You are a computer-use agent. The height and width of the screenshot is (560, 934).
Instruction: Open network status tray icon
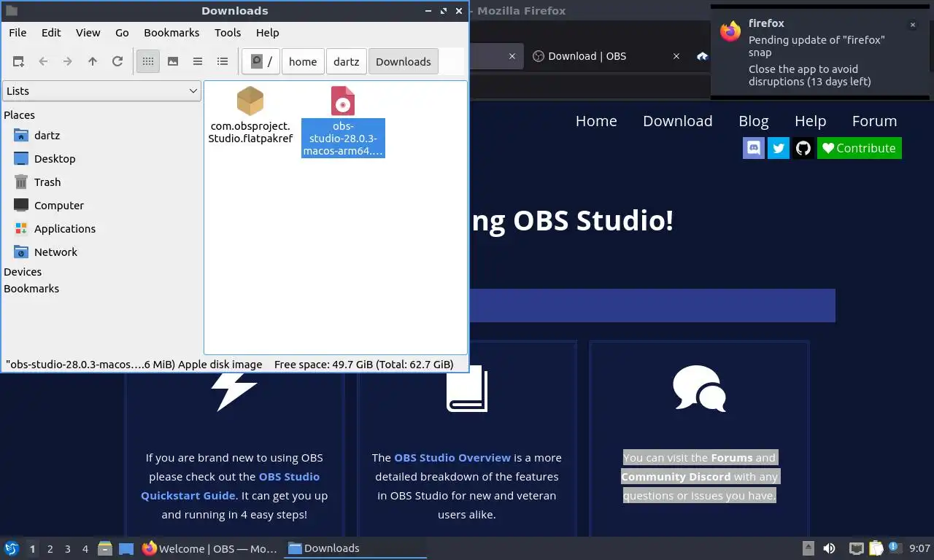coord(856,548)
